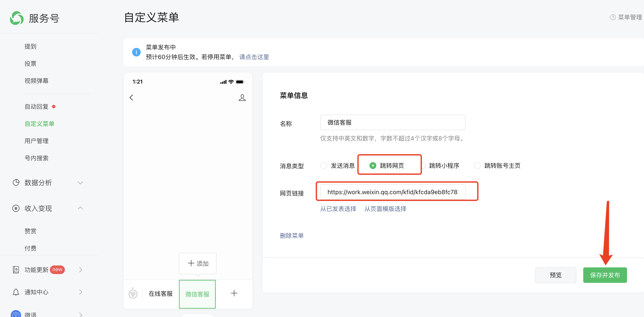
Task: Open 视频弹幕 in the sidebar
Action: coord(37,81)
